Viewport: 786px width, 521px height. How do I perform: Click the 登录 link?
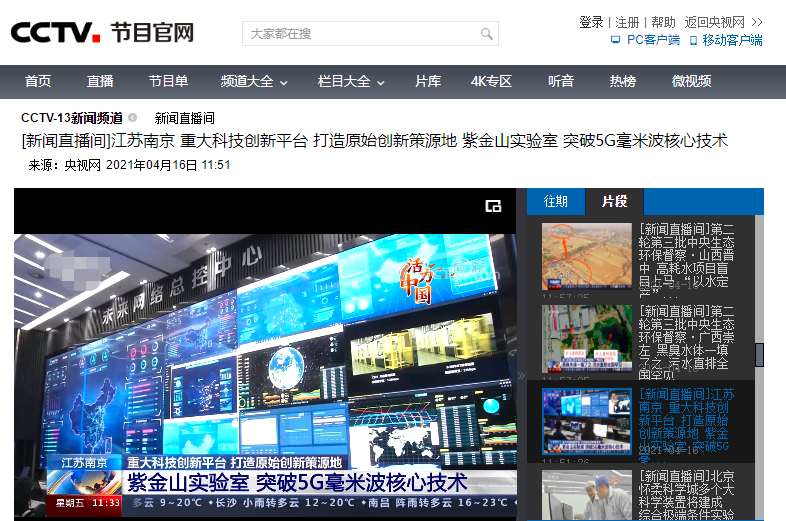[591, 22]
